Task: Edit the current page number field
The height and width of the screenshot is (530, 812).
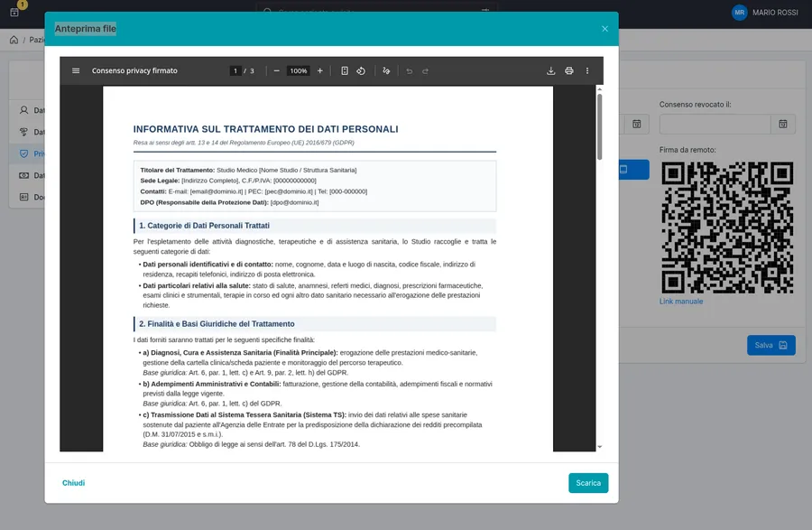Action: click(235, 71)
